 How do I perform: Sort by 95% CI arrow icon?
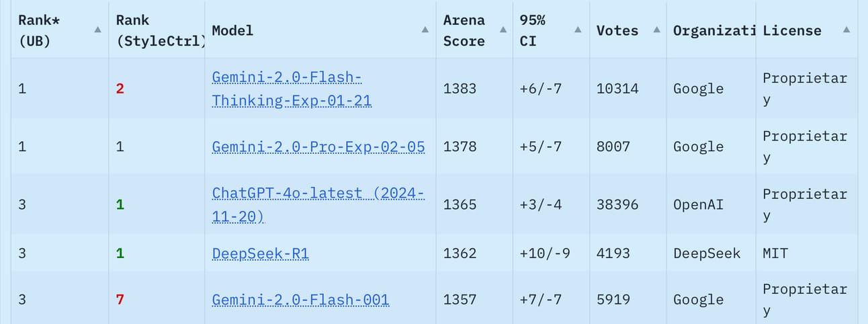click(578, 30)
